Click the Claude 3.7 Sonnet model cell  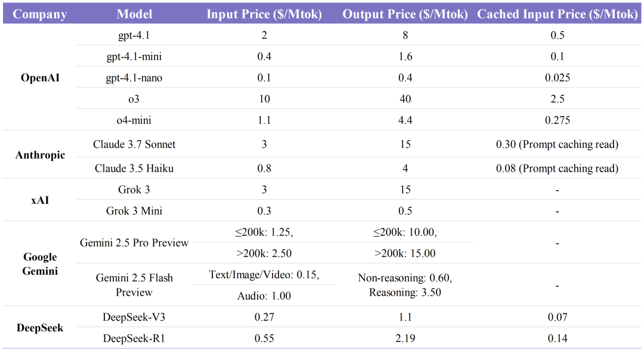tap(134, 144)
